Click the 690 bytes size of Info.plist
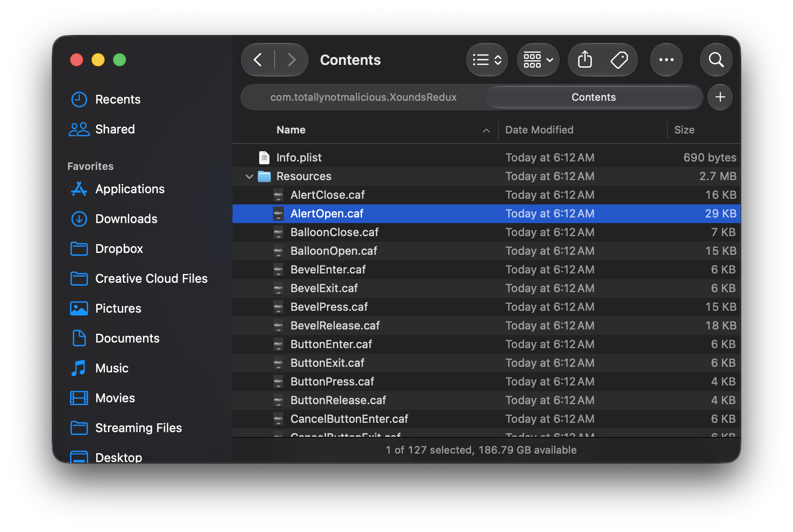Image resolution: width=793 pixels, height=532 pixels. [x=710, y=158]
